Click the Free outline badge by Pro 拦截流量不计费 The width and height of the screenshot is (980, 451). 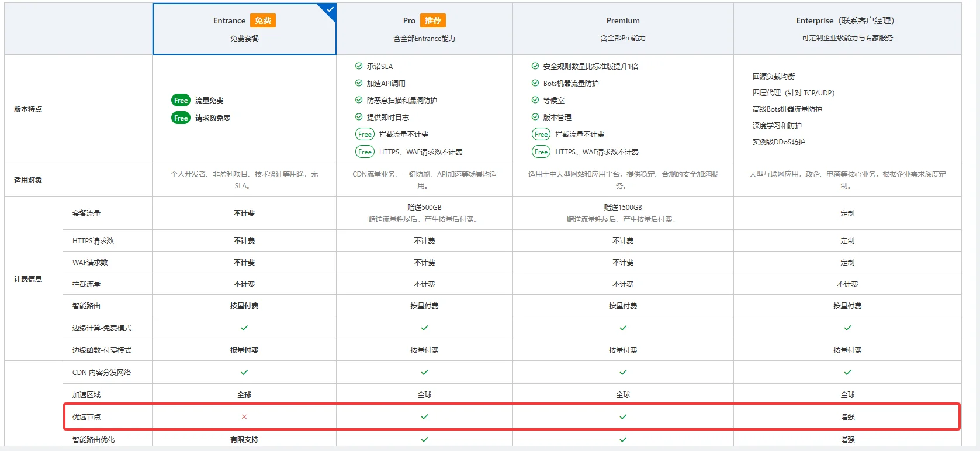pos(365,135)
